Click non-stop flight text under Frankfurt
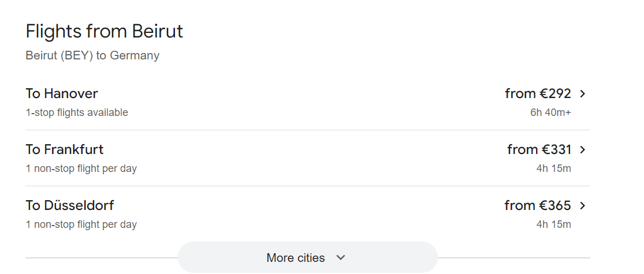The height and width of the screenshot is (274, 644). [81, 168]
